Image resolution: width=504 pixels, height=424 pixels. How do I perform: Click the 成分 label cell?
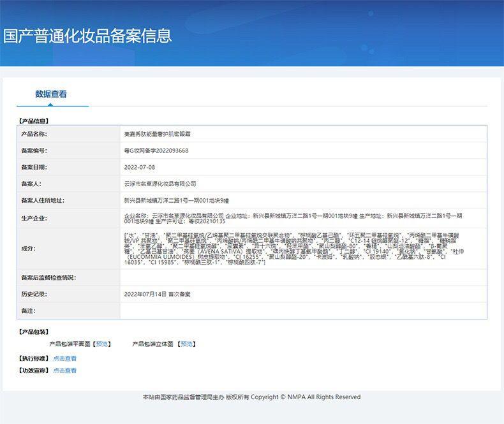point(68,249)
